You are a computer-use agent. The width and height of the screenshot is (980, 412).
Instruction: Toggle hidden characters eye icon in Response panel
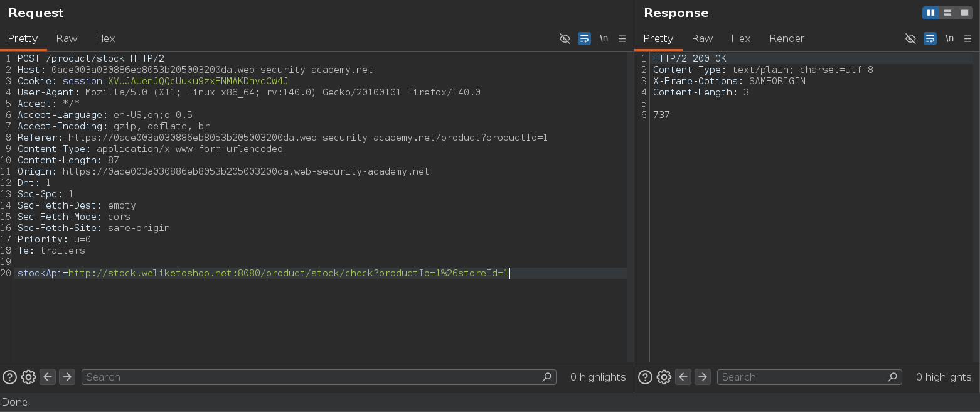tap(910, 38)
